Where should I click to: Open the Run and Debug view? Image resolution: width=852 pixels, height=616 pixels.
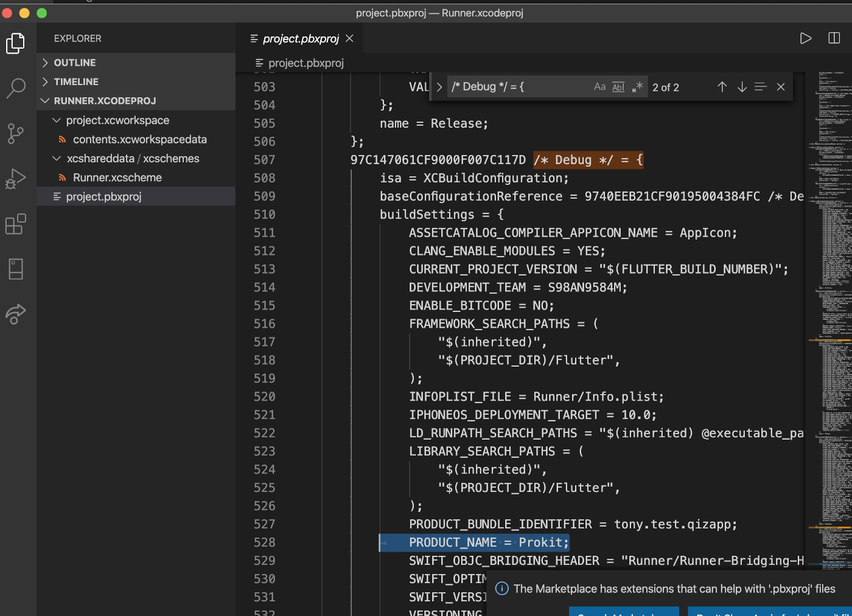(x=15, y=179)
